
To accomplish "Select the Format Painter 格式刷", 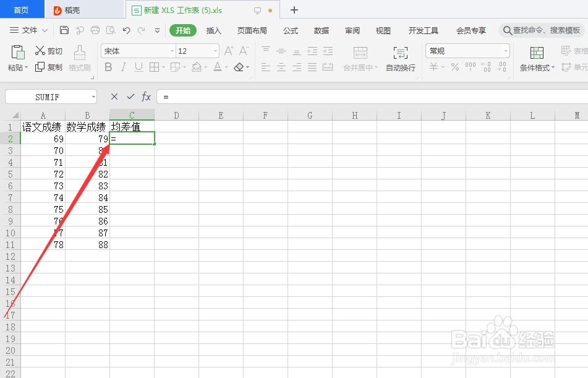I will tap(80, 58).
